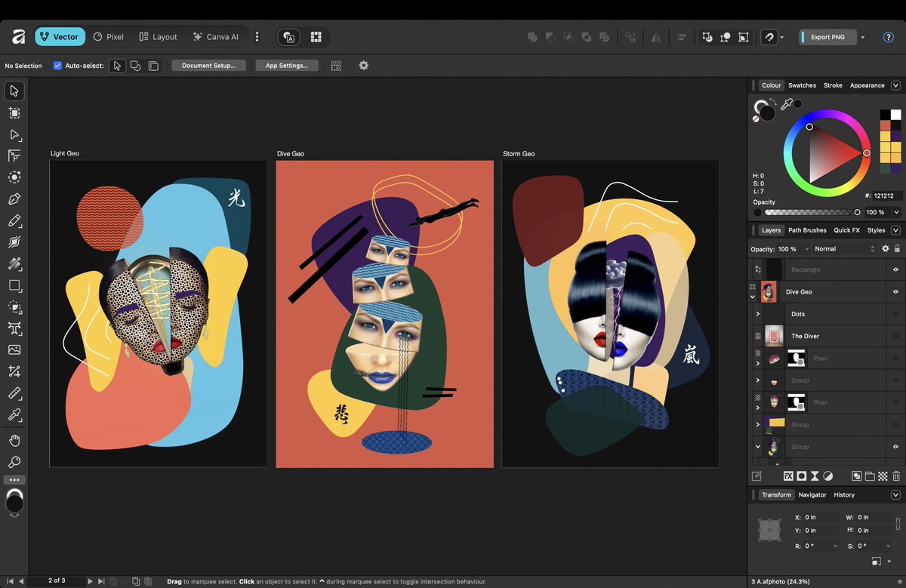Switch to the Stroke tab

point(833,85)
